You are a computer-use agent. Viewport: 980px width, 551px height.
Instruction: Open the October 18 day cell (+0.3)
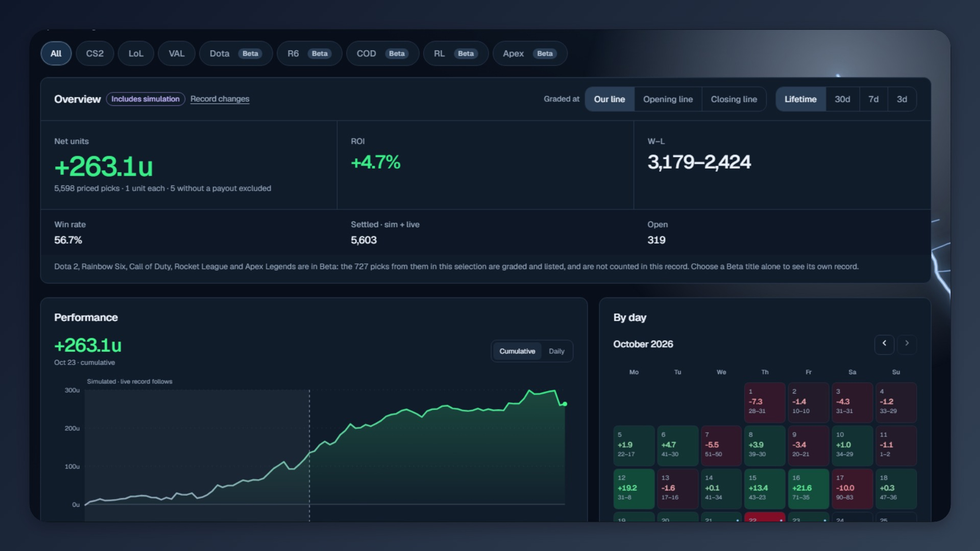[x=896, y=489]
